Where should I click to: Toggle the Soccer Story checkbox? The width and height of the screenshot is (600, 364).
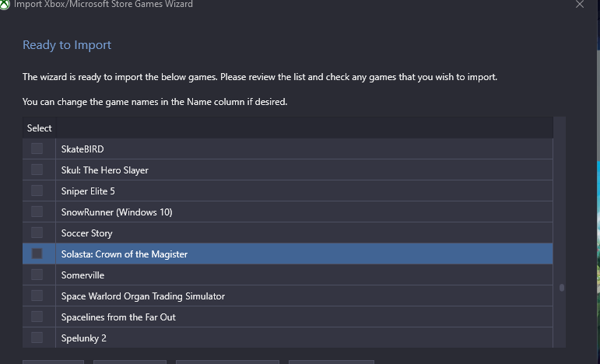37,233
